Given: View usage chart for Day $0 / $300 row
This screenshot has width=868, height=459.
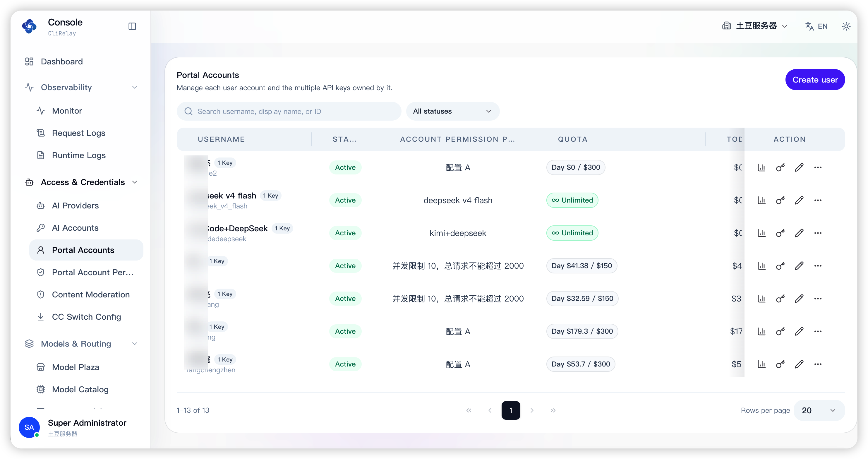Looking at the screenshot, I should (x=761, y=167).
